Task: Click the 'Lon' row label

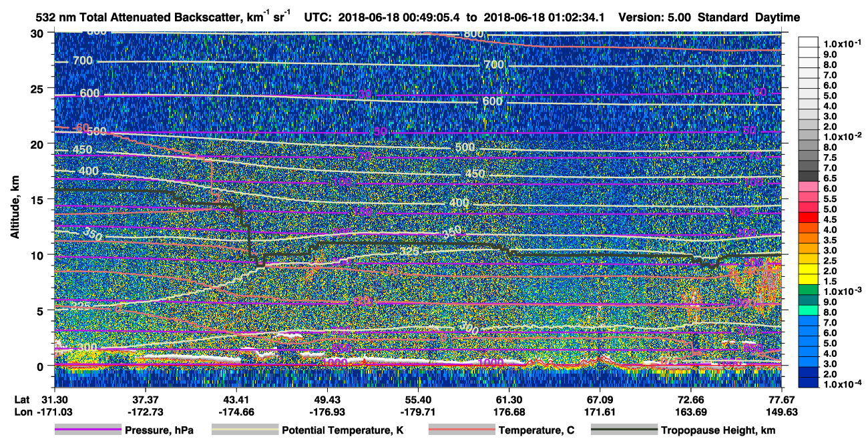Action: [23, 412]
